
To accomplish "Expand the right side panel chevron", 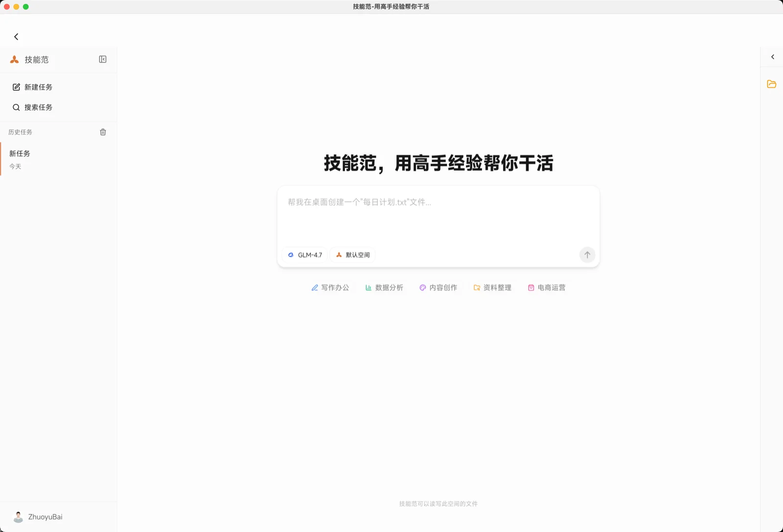I will tap(772, 56).
